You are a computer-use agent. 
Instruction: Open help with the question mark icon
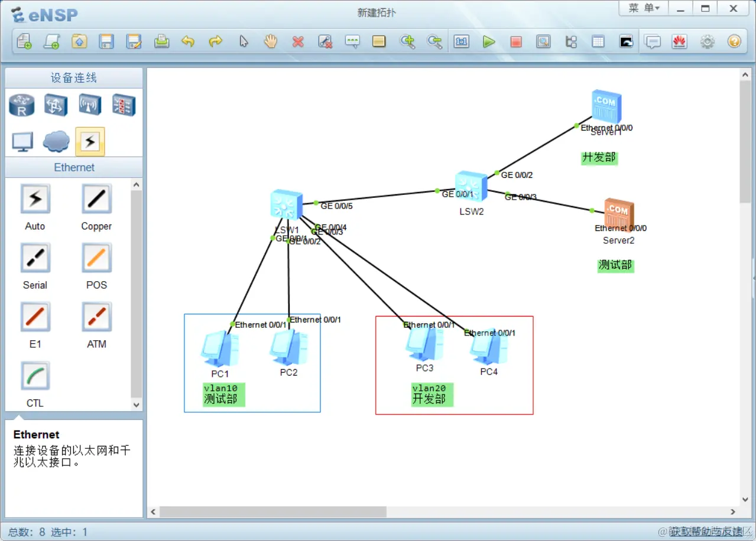734,41
